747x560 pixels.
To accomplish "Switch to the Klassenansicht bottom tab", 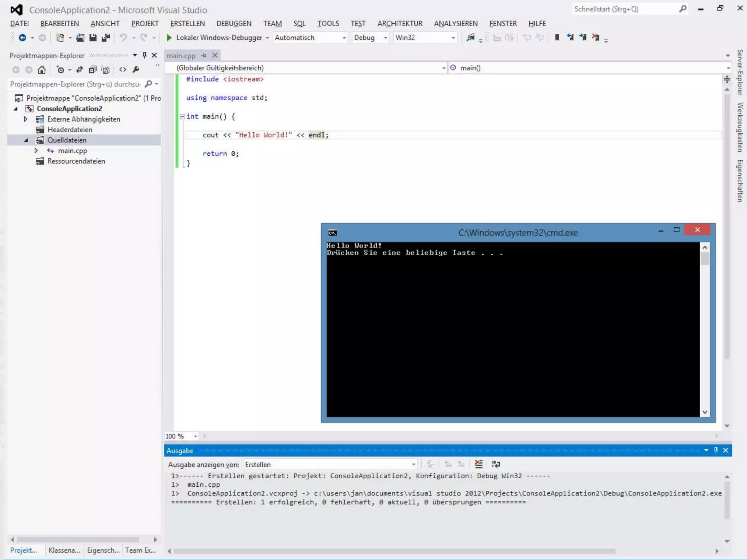I will 64,550.
